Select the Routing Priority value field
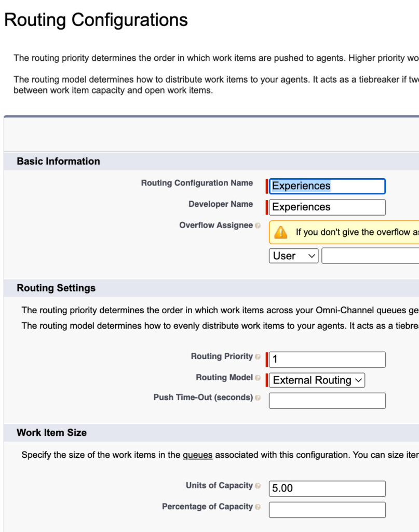 coord(327,359)
